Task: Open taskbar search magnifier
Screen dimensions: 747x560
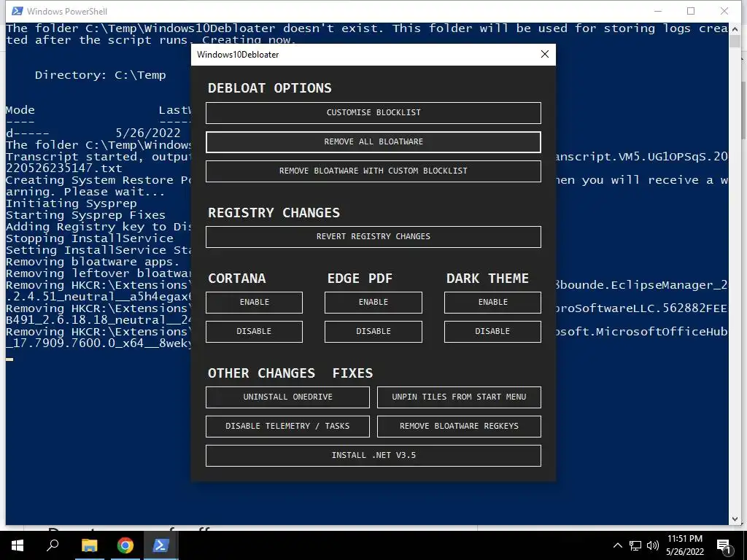Action: [53, 545]
